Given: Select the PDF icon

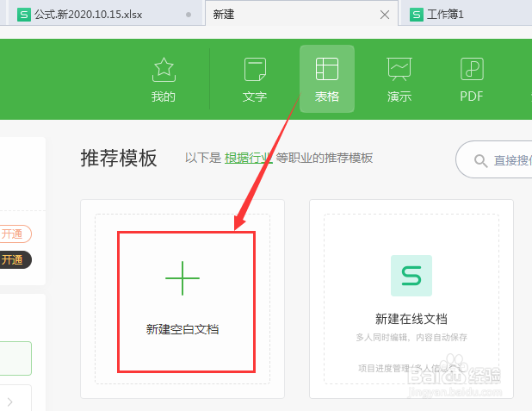Looking at the screenshot, I should (x=472, y=69).
